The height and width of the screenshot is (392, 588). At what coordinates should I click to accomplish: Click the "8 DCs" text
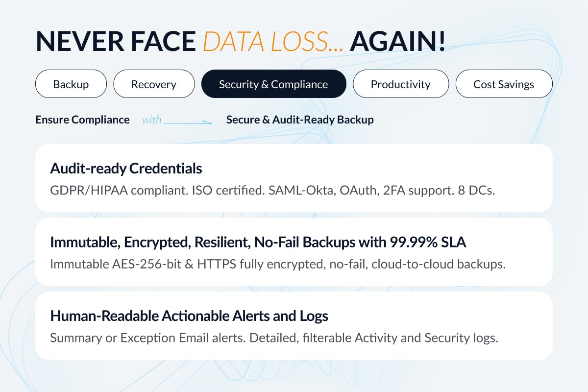pos(479,190)
